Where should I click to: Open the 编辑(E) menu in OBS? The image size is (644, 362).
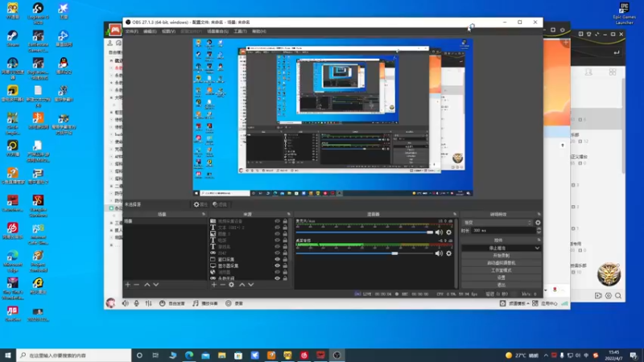150,31
